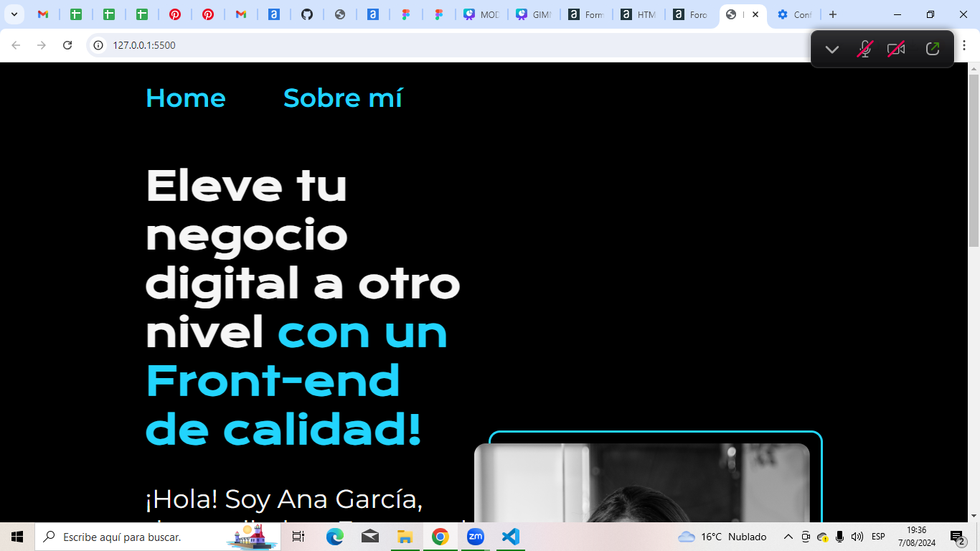Go back to the previous page
980x551 pixels.
pyautogui.click(x=16, y=45)
